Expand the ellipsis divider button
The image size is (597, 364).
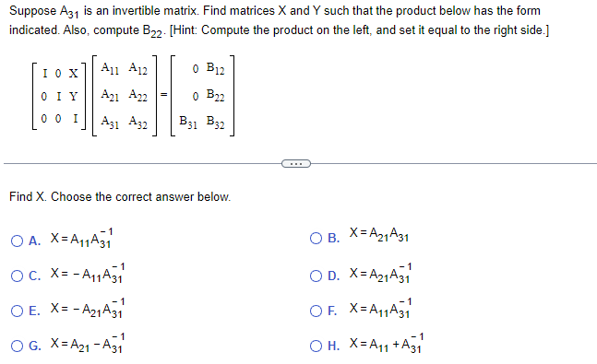(296, 163)
